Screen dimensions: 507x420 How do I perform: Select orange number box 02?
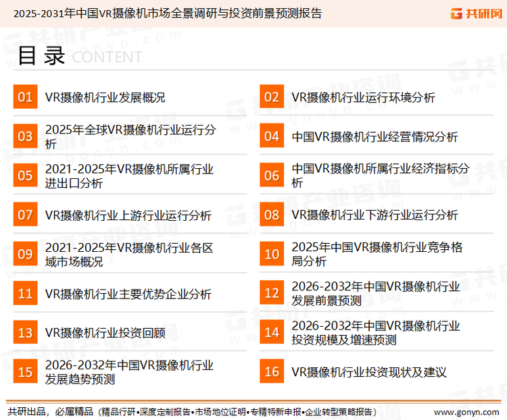[x=272, y=97]
